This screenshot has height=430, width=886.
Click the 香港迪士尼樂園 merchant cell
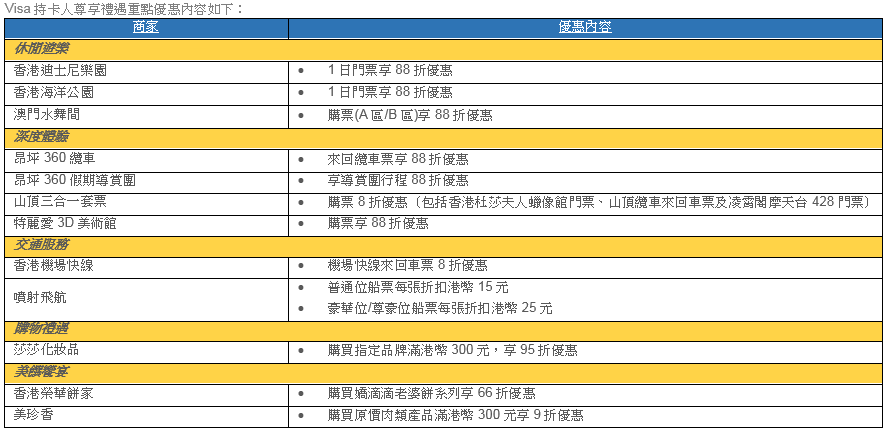click(146, 71)
